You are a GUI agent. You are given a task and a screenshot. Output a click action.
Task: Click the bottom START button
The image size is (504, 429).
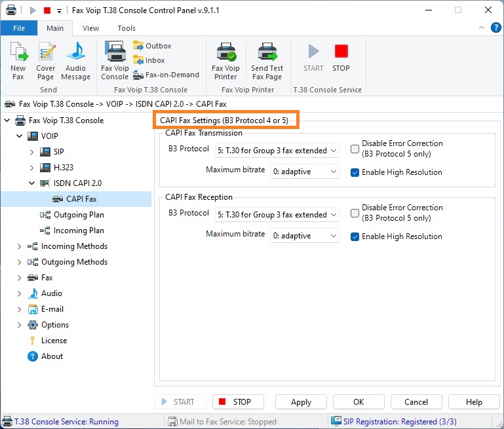point(180,401)
